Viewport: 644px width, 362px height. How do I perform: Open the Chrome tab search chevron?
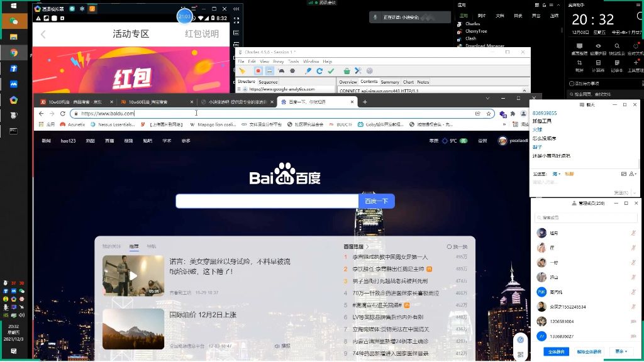(487, 99)
